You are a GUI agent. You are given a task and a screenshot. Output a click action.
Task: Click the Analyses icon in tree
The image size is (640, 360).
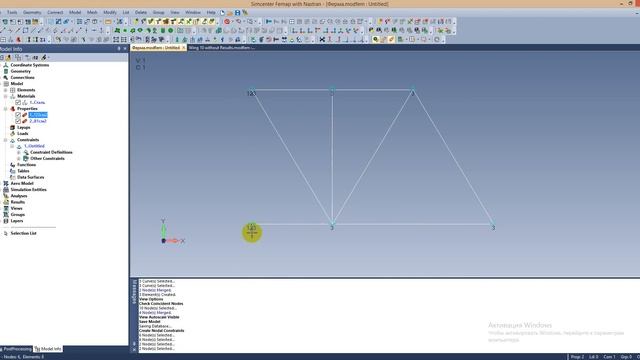pyautogui.click(x=6, y=196)
